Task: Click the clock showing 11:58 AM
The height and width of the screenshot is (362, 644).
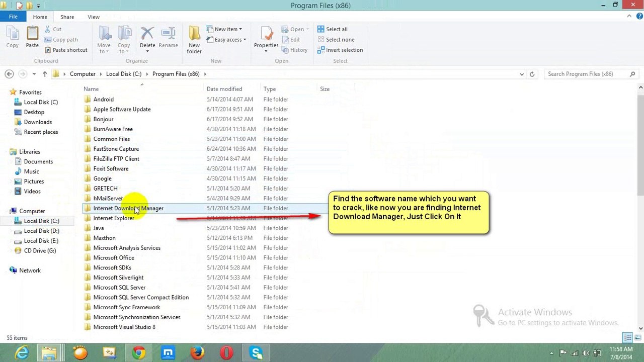Action: click(621, 349)
